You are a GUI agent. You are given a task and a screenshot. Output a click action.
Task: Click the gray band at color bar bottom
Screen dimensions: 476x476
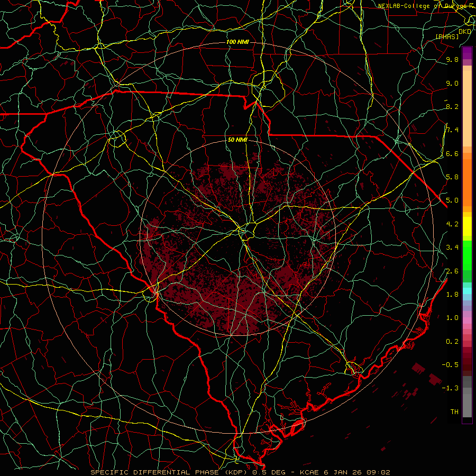[467, 405]
